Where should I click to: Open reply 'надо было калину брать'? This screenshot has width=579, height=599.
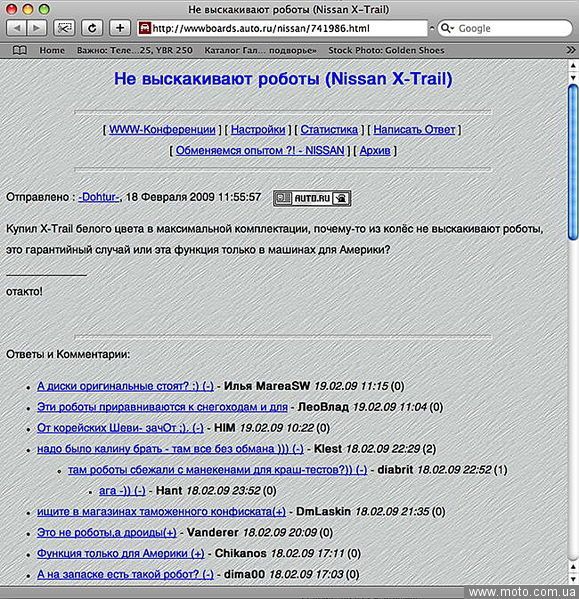pyautogui.click(x=170, y=449)
